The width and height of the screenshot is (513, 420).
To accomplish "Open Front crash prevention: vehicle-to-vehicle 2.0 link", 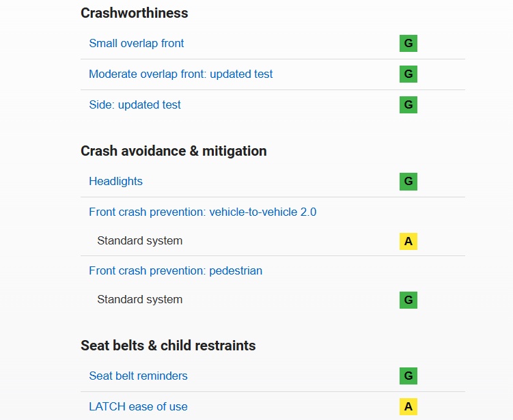I will [202, 212].
